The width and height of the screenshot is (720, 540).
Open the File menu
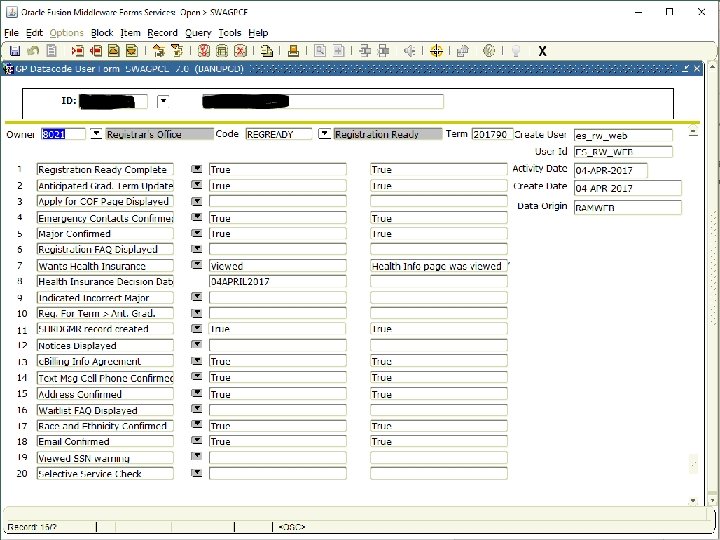coord(11,33)
